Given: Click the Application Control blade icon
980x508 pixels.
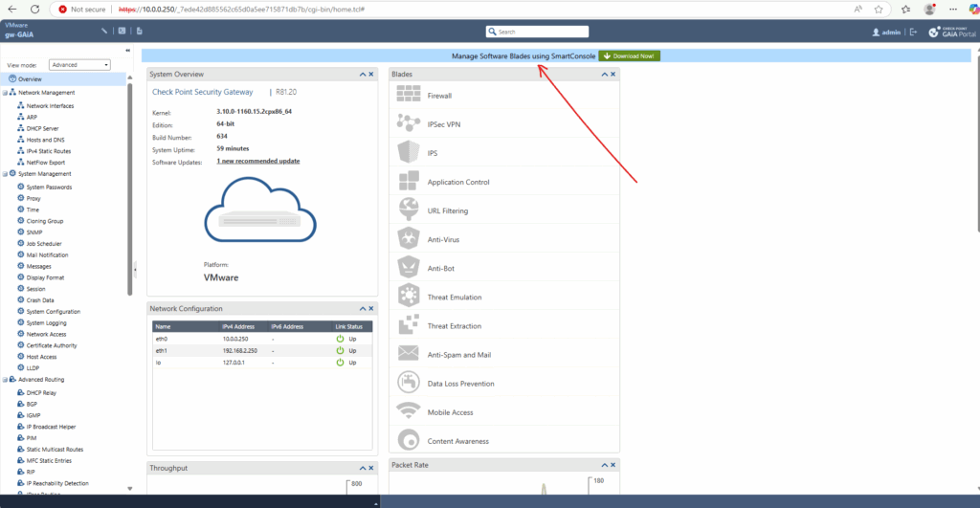Looking at the screenshot, I should click(408, 181).
